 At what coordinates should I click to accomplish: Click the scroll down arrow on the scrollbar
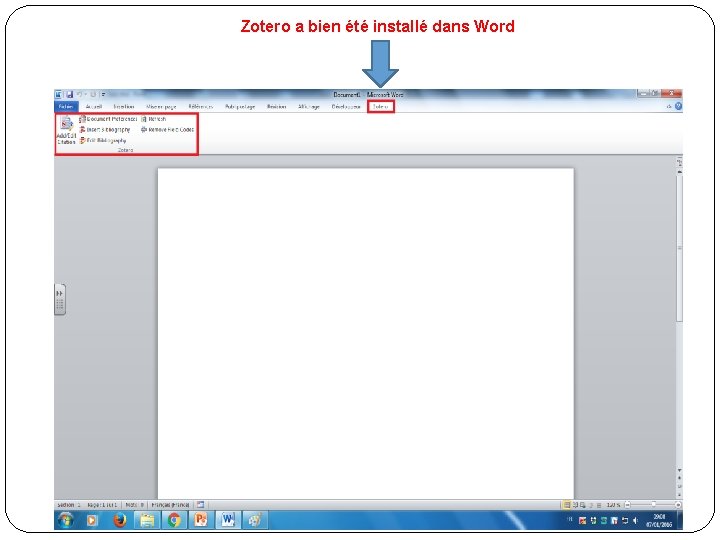click(679, 471)
